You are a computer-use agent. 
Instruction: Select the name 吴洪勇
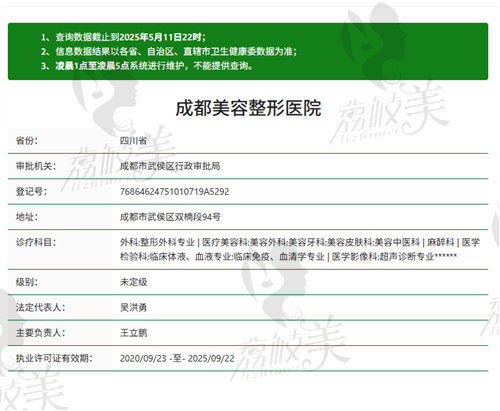[133, 307]
